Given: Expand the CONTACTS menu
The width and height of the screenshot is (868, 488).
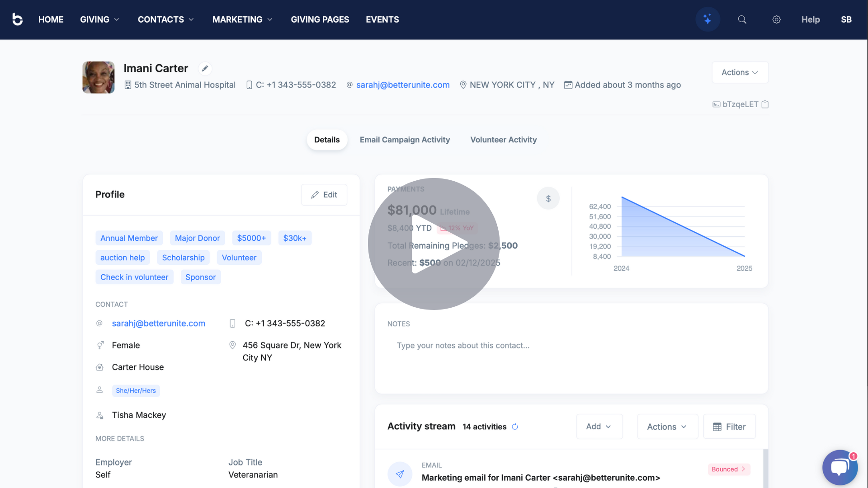Looking at the screenshot, I should point(166,19).
